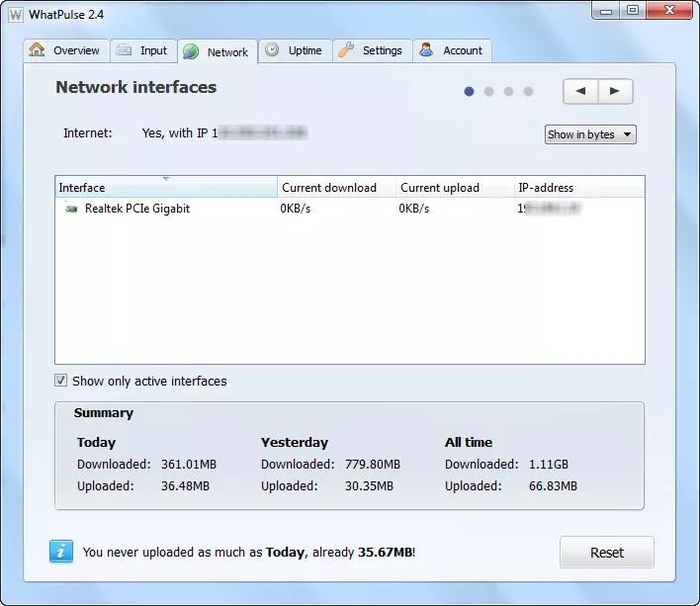Screen dimensions: 700x606
Task: Select the third page indicator dot
Action: click(508, 92)
